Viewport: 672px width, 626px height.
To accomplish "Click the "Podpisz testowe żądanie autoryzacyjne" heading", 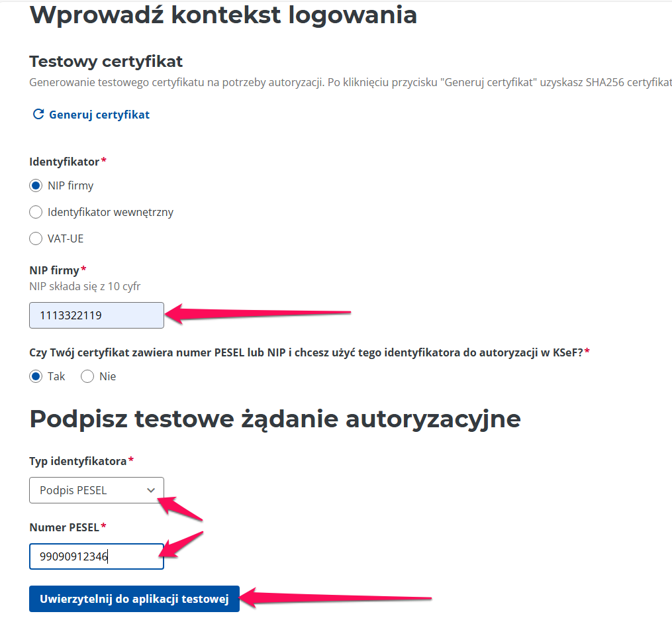I will tap(275, 419).
